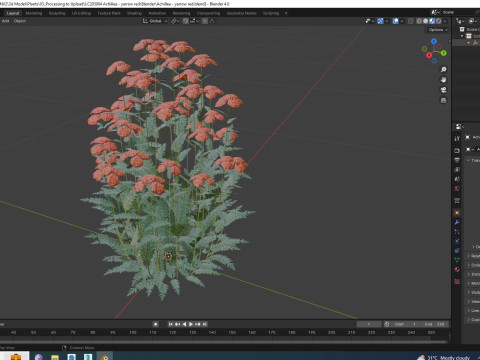This screenshot has height=360, width=480.
Task: Switch to the Geometry Nodes workspace tab
Action: tap(242, 13)
